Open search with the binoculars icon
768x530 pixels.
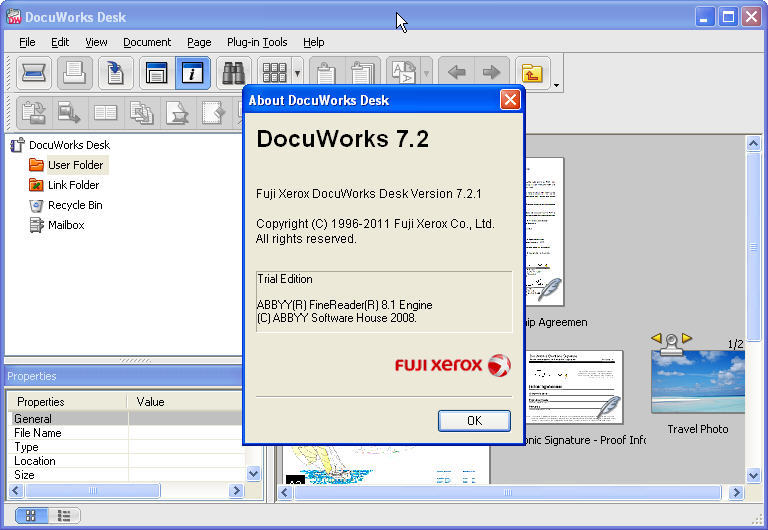(x=234, y=73)
